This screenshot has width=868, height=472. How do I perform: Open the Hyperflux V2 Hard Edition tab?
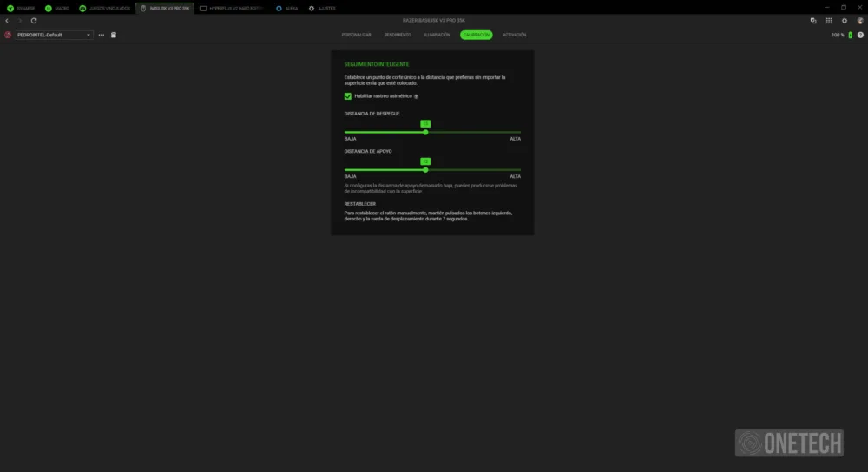coord(232,9)
